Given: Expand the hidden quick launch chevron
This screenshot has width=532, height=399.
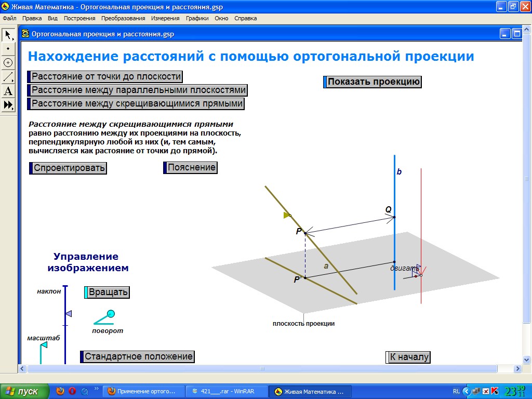Looking at the screenshot, I should (96, 388).
